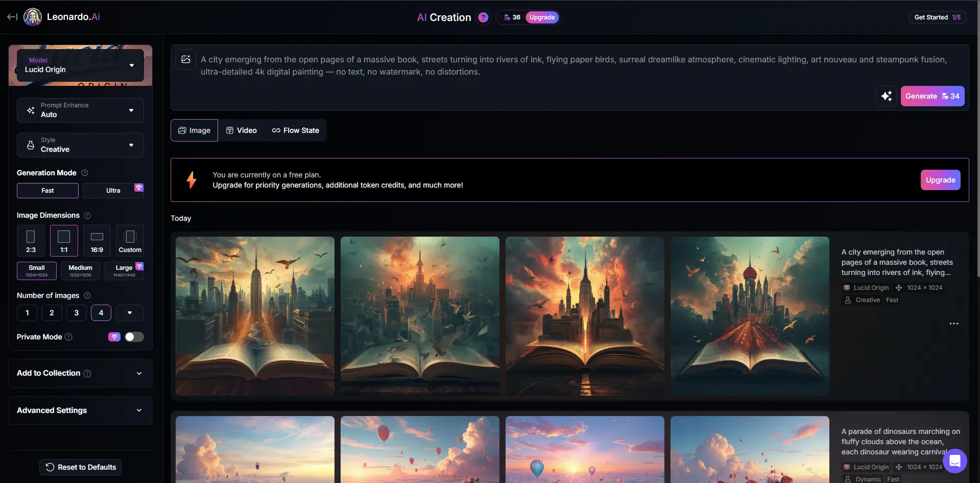This screenshot has height=483, width=980.
Task: Click the image upload icon in prompt box
Action: click(186, 59)
